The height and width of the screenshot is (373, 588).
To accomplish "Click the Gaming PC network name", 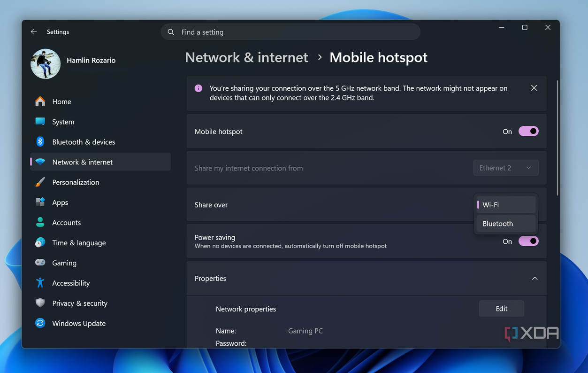I will (x=305, y=331).
